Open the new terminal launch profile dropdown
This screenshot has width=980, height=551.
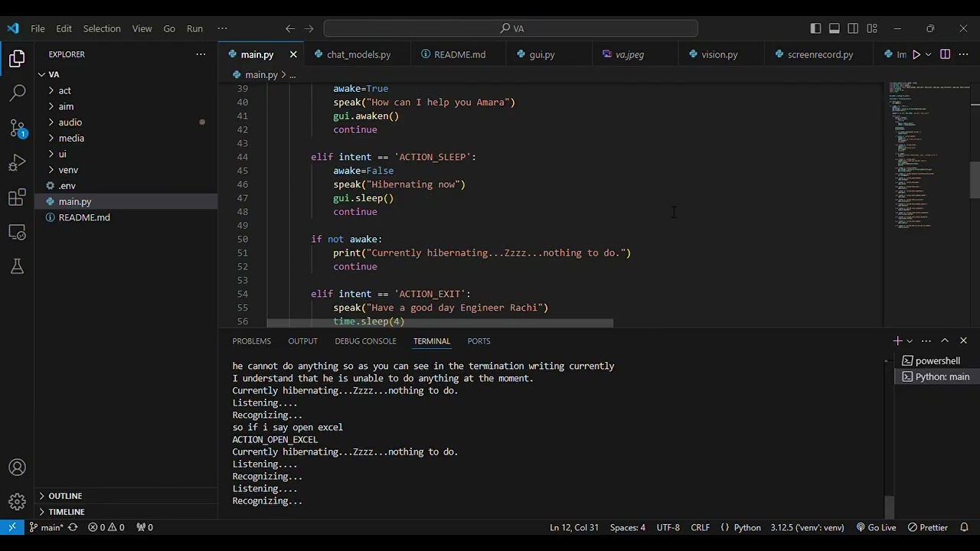pos(910,341)
